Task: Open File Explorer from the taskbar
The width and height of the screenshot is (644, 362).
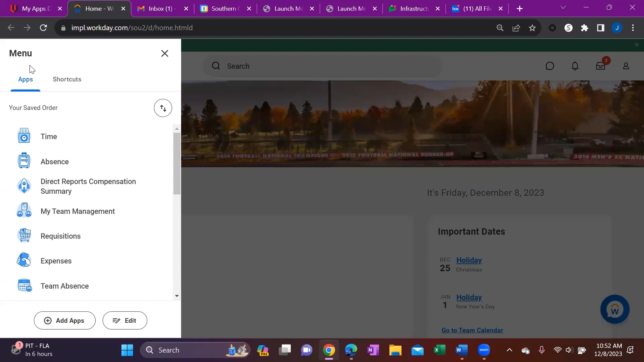Action: coord(395,350)
